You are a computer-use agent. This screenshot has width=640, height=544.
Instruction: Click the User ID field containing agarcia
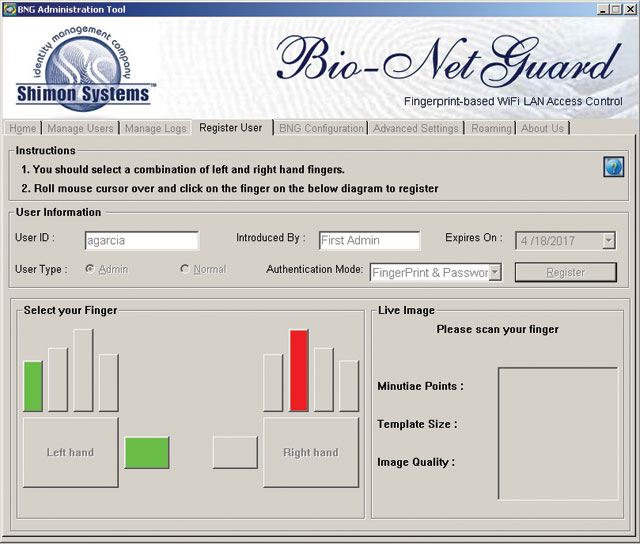[x=142, y=240]
